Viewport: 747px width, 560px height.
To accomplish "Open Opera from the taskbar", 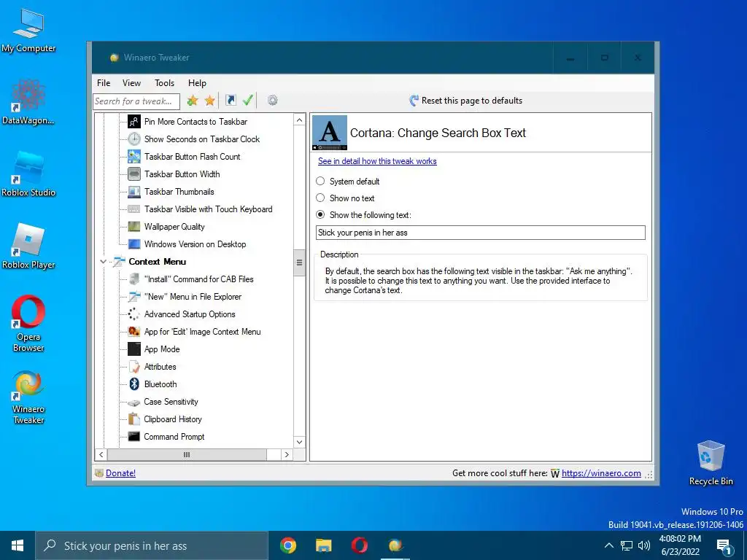I will (x=359, y=545).
